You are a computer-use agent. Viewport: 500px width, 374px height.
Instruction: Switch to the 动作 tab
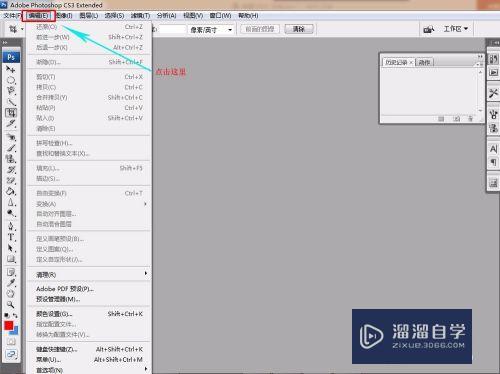point(424,62)
